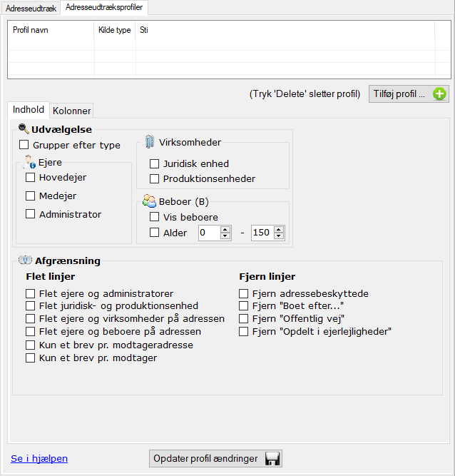The height and width of the screenshot is (476, 455).
Task: Click the building icon beside Virksomheder
Action: (x=149, y=141)
